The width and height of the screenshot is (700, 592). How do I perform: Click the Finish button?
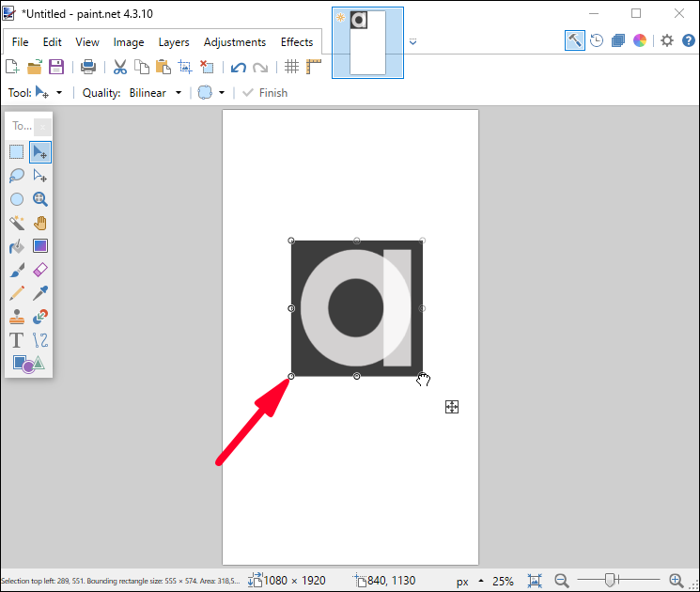click(265, 93)
